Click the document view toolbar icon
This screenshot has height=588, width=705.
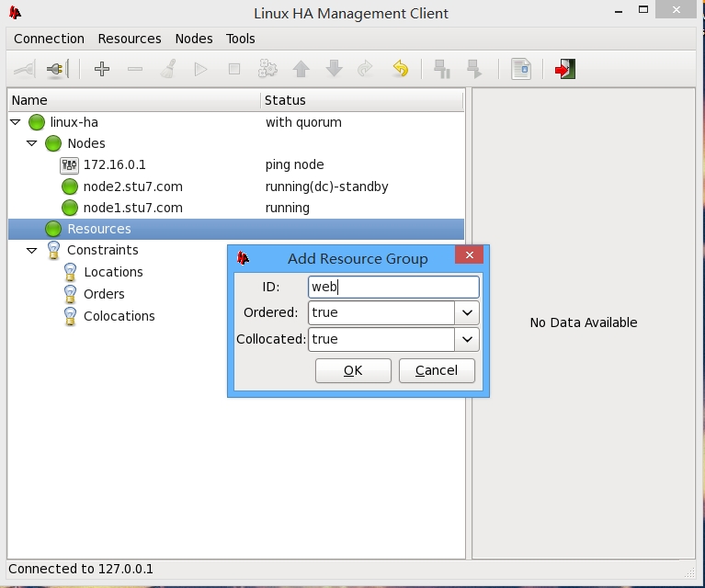click(x=521, y=69)
